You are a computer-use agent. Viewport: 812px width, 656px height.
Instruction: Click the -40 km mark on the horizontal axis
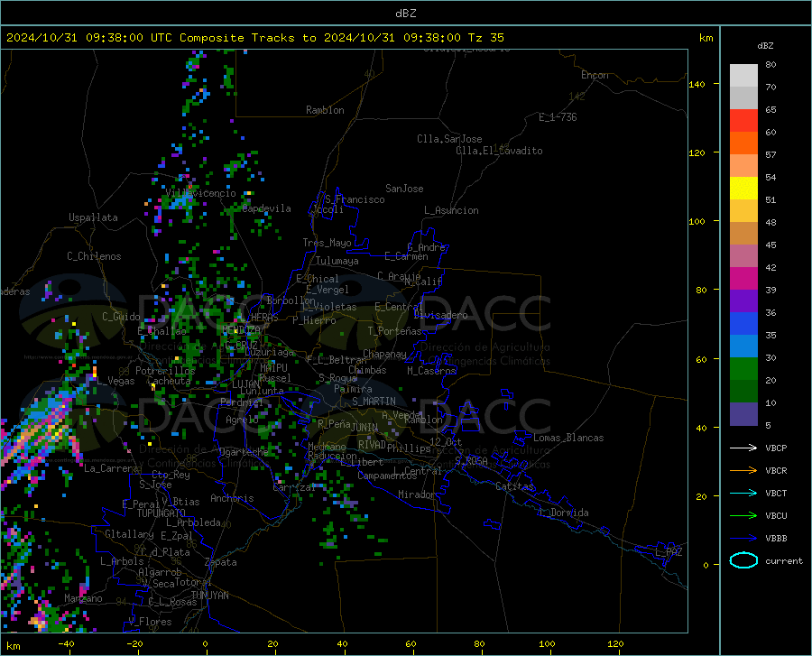coord(66,643)
